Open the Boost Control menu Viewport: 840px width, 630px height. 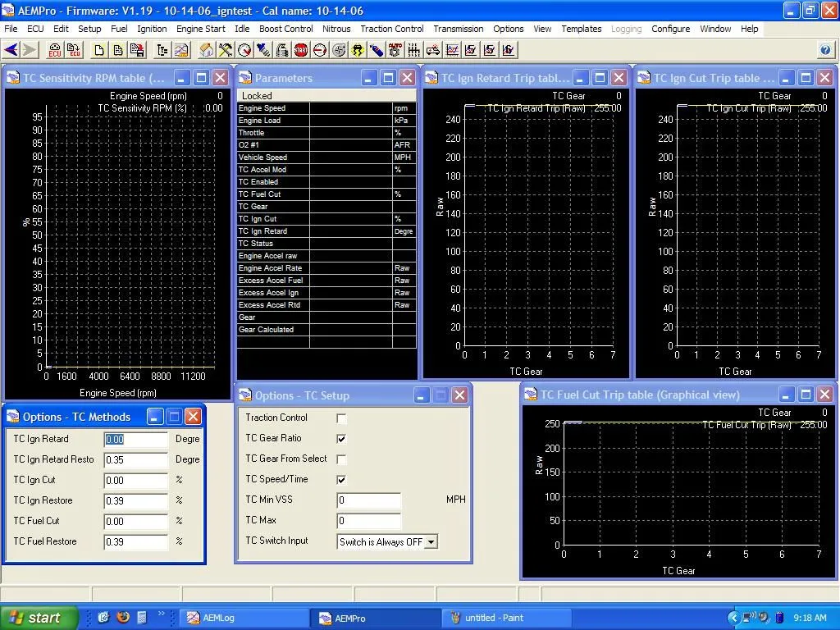click(285, 29)
